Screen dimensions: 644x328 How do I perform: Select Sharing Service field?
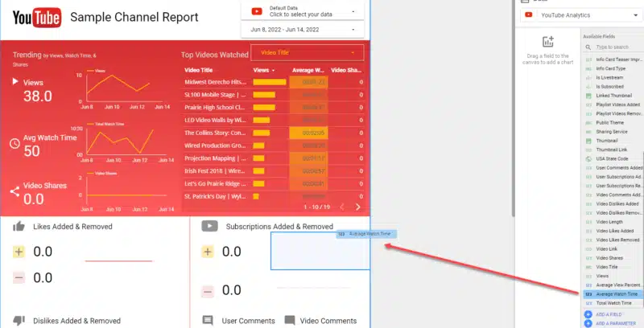[x=612, y=132]
